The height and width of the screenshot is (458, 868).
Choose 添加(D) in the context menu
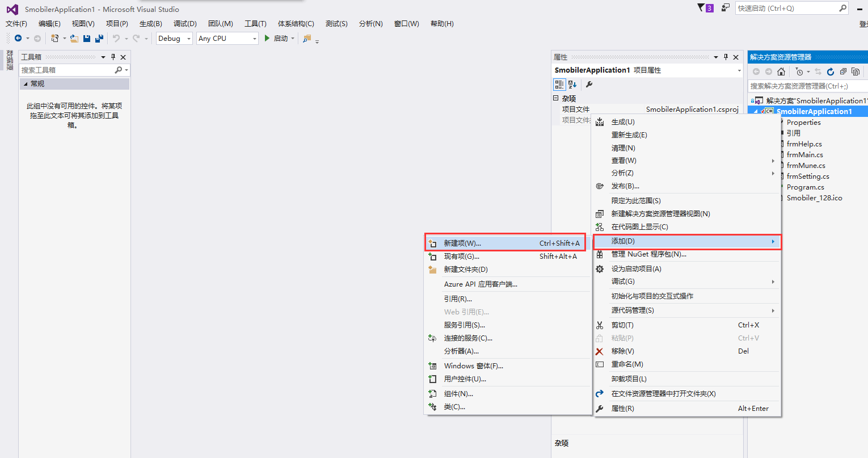687,242
